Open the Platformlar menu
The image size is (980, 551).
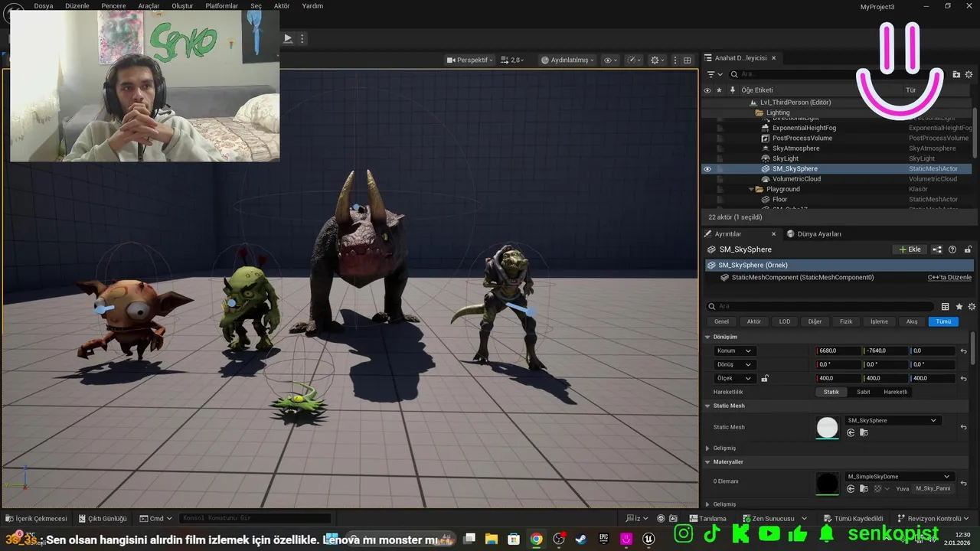pyautogui.click(x=222, y=6)
